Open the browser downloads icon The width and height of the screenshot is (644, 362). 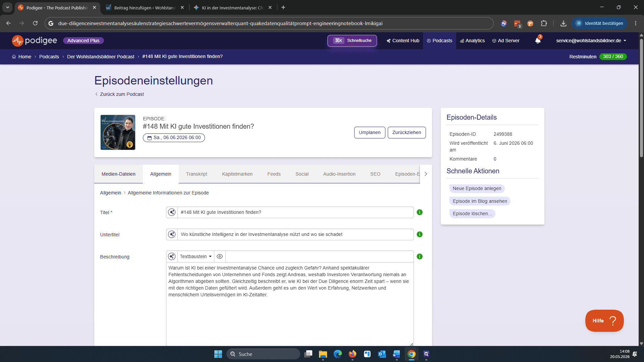(563, 23)
